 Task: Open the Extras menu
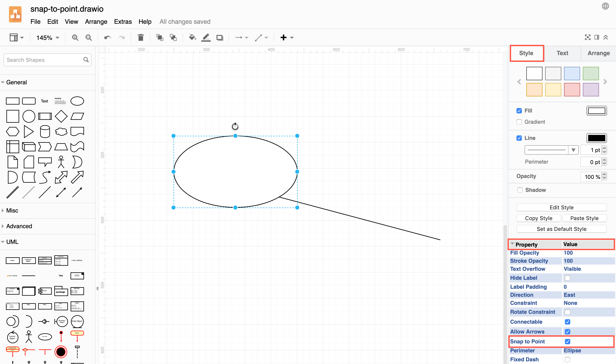pyautogui.click(x=123, y=22)
